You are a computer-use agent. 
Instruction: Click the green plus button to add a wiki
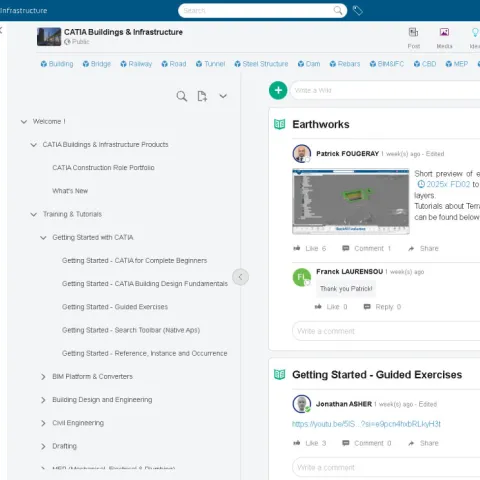point(278,90)
